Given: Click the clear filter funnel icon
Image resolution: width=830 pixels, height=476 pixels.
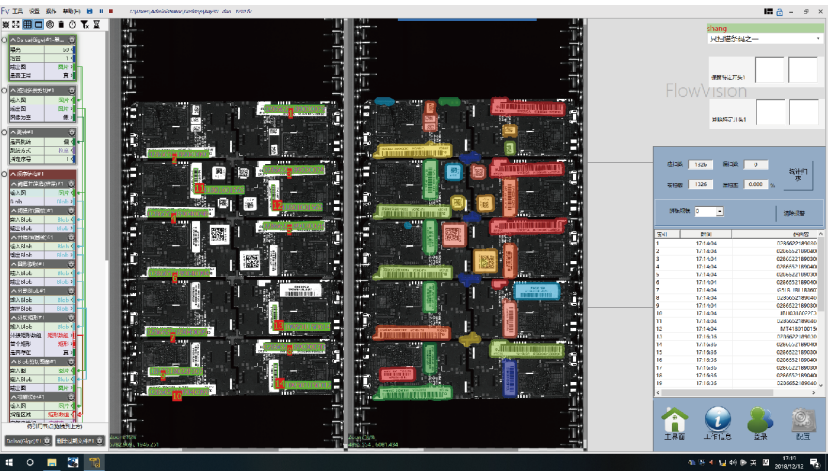Looking at the screenshot, I should (84, 24).
